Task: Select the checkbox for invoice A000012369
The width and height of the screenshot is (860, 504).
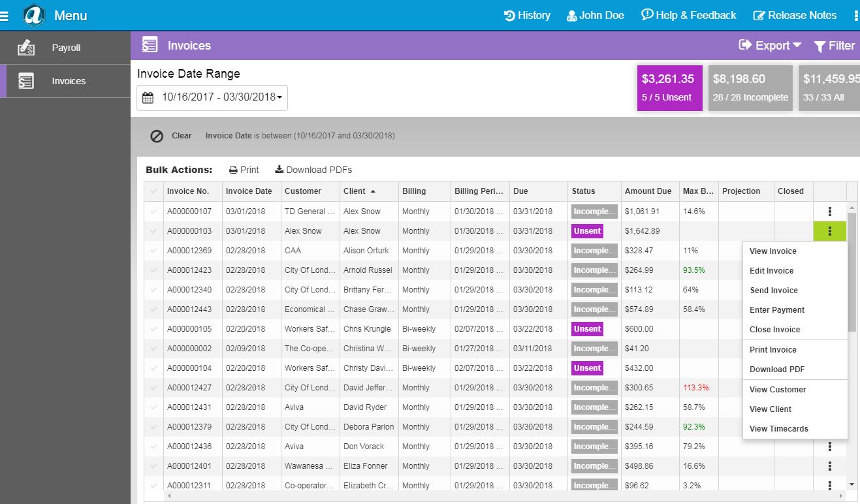Action: 153,251
